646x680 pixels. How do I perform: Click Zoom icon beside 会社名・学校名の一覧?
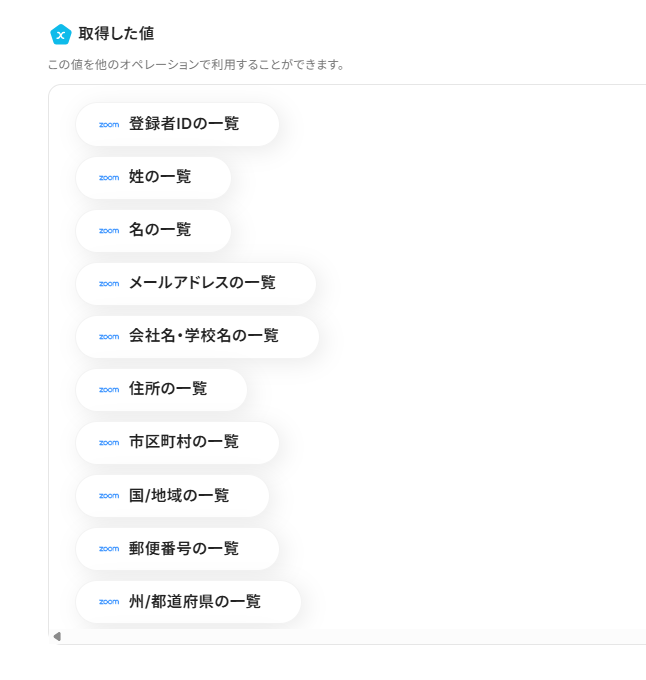(x=109, y=337)
